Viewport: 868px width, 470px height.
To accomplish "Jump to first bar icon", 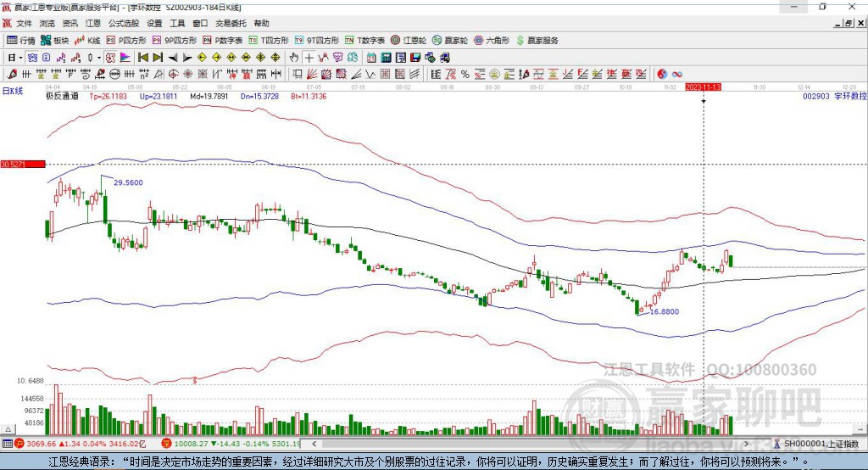I will (142, 58).
